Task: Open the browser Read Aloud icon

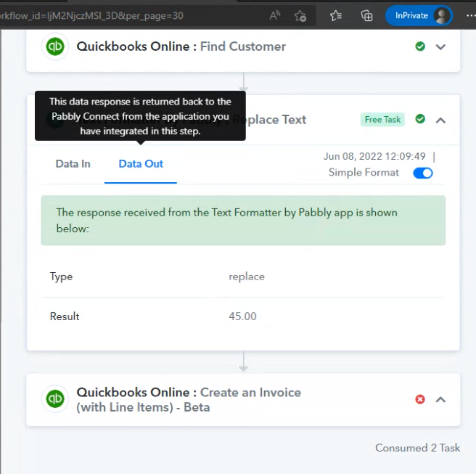Action: pyautogui.click(x=275, y=15)
